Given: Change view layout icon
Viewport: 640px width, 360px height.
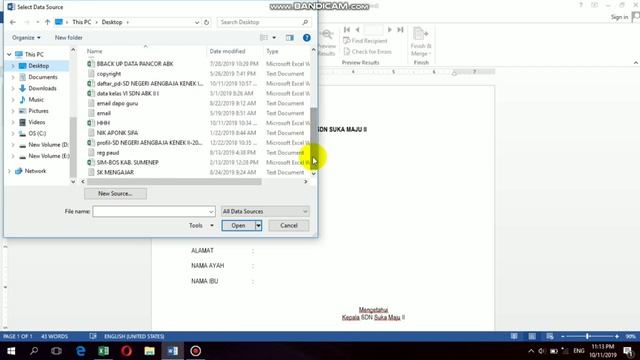Looking at the screenshot, I should point(264,38).
